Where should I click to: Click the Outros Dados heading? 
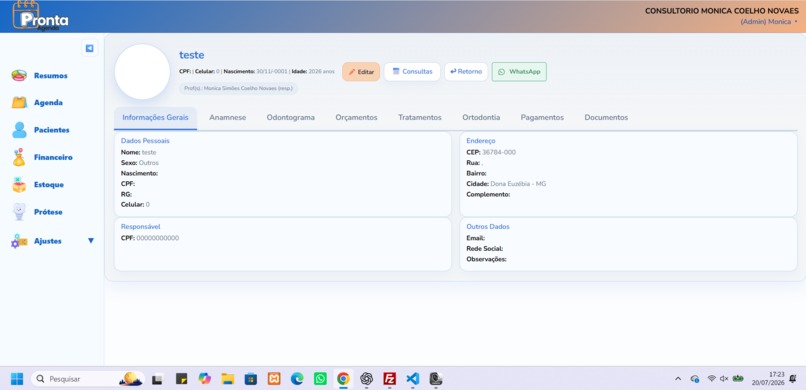[x=488, y=227]
